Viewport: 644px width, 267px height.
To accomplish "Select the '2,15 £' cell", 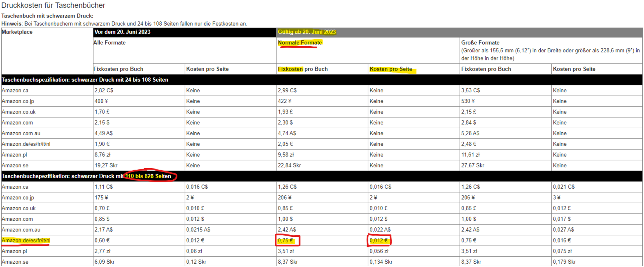I will click(506, 112).
